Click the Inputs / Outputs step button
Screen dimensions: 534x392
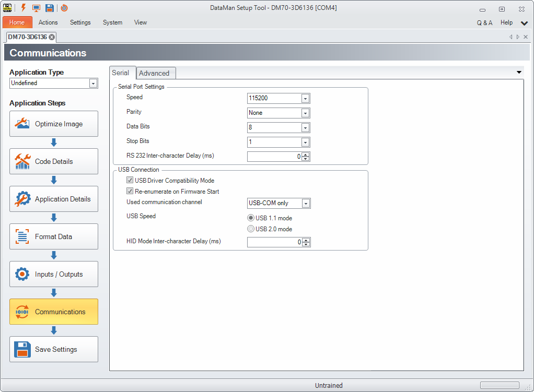pyautogui.click(x=54, y=274)
